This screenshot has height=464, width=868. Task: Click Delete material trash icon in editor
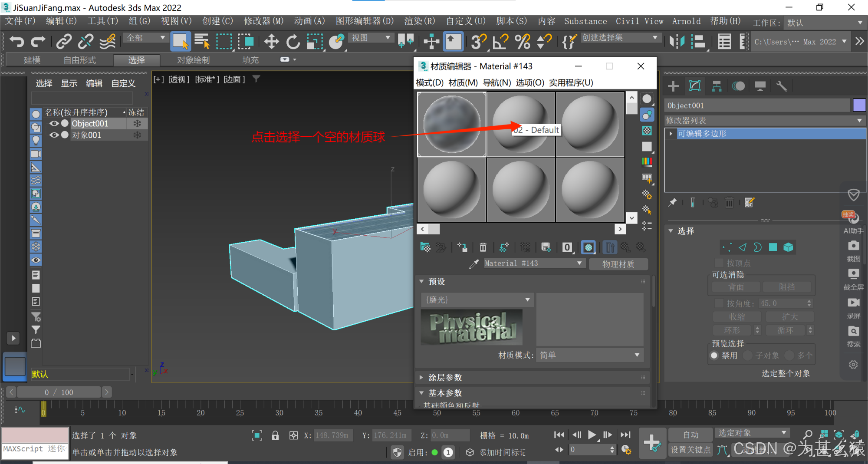click(x=483, y=247)
